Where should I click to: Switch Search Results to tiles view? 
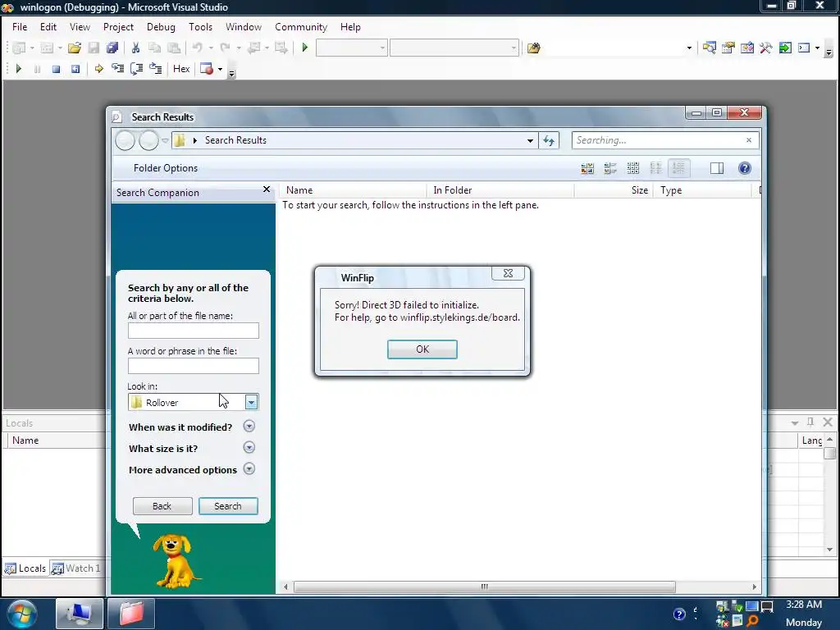tap(610, 168)
